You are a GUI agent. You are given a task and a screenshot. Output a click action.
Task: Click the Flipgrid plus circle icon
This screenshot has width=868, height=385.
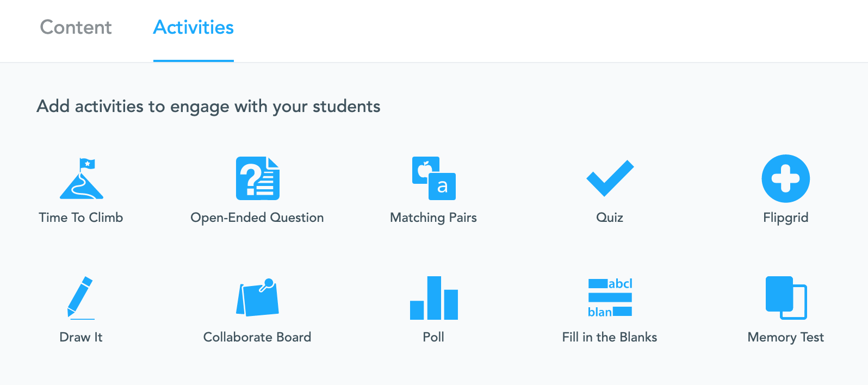pyautogui.click(x=786, y=178)
